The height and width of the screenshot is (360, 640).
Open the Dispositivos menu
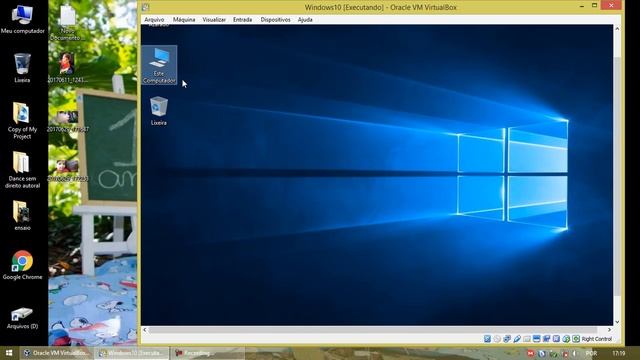[x=276, y=19]
